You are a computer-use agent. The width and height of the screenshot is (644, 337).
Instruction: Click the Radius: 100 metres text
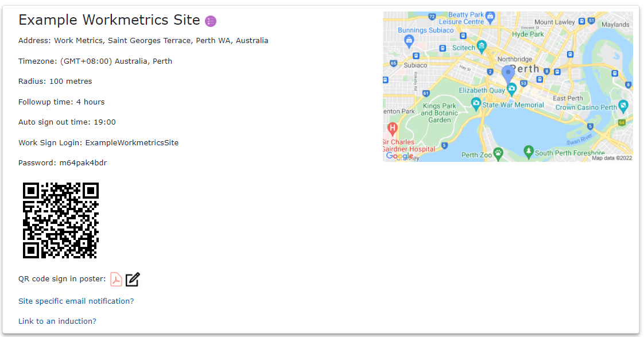point(55,81)
